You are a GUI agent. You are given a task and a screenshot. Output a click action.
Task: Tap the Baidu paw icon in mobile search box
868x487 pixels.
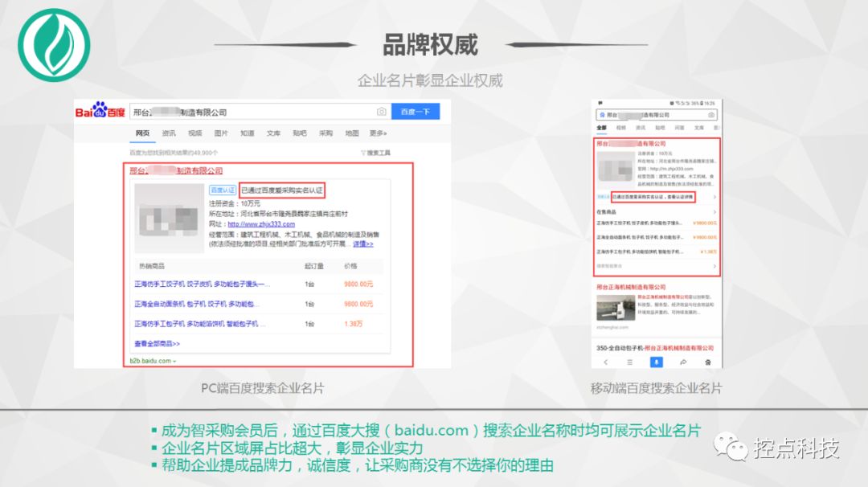pyautogui.click(x=602, y=115)
